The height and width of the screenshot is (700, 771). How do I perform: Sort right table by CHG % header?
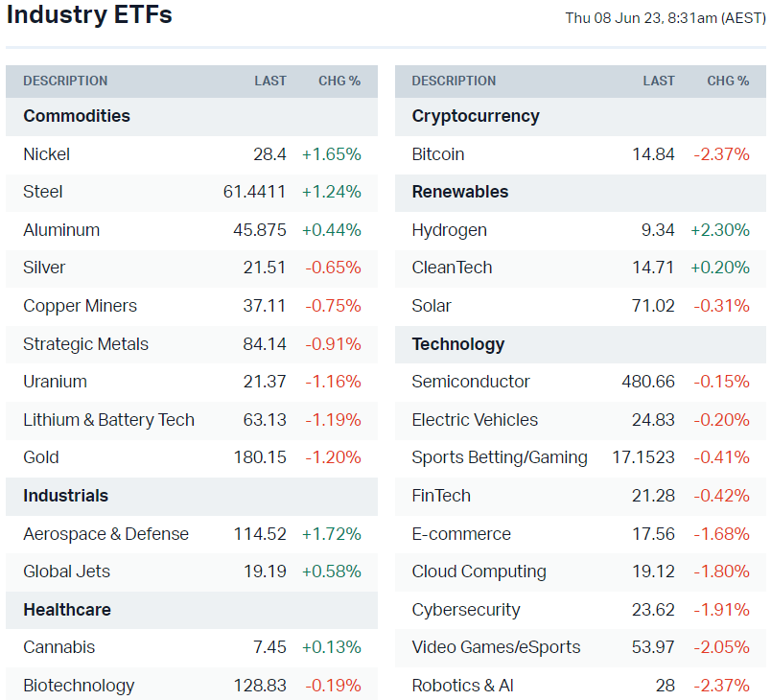[x=728, y=82]
